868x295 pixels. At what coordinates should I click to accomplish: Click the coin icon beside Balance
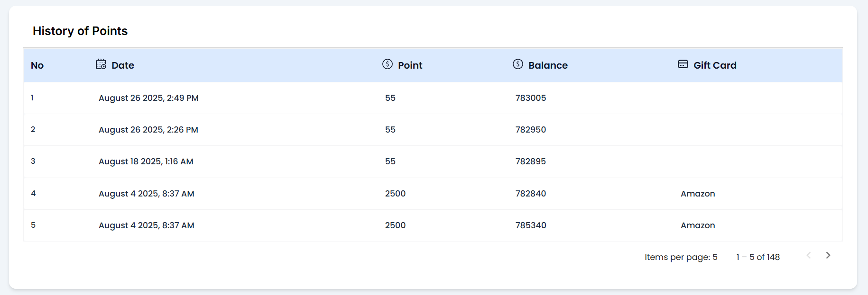[518, 64]
